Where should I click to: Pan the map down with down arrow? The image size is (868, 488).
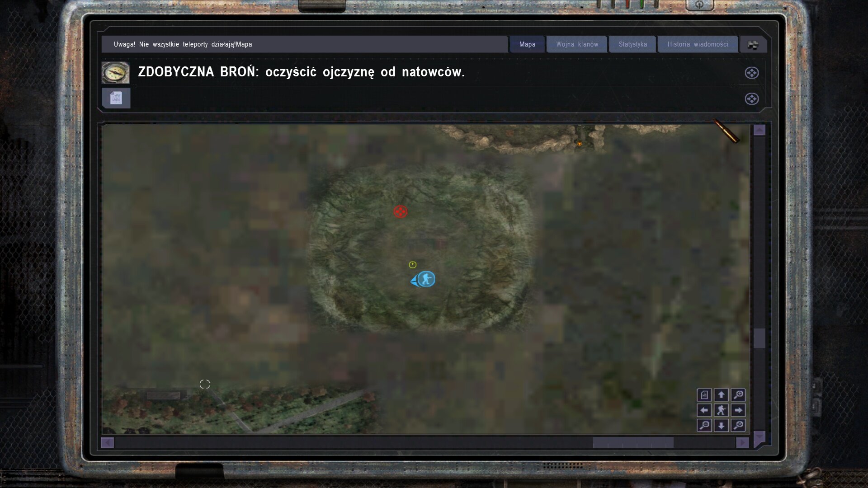(x=721, y=425)
